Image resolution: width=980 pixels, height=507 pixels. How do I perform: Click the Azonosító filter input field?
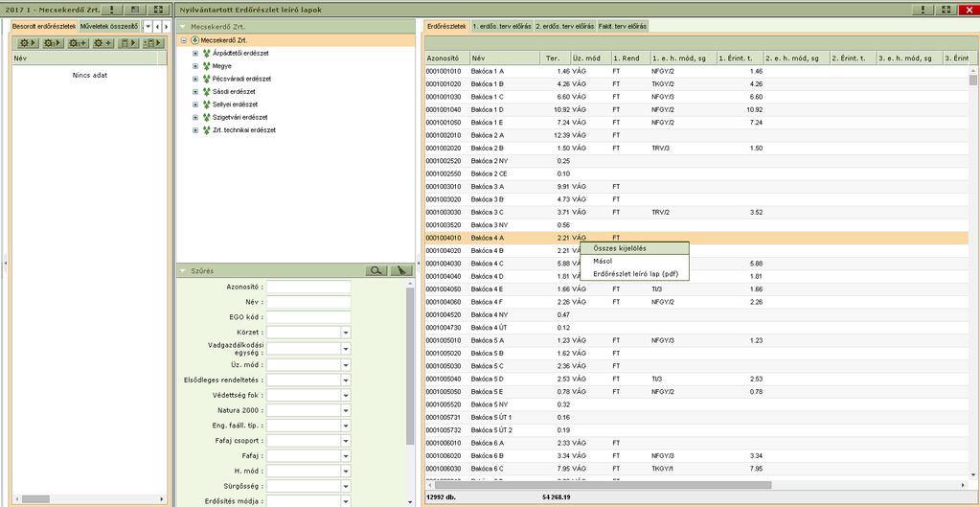tap(308, 287)
